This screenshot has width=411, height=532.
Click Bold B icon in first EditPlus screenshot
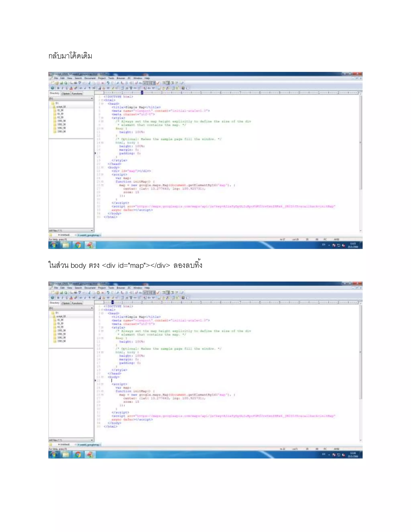(x=58, y=88)
